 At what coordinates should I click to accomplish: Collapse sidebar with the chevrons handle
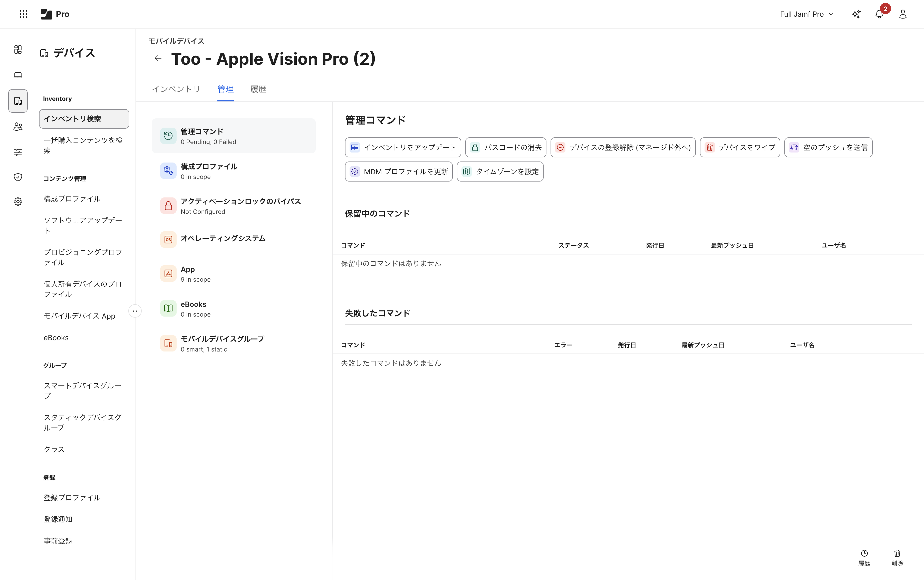click(x=135, y=311)
